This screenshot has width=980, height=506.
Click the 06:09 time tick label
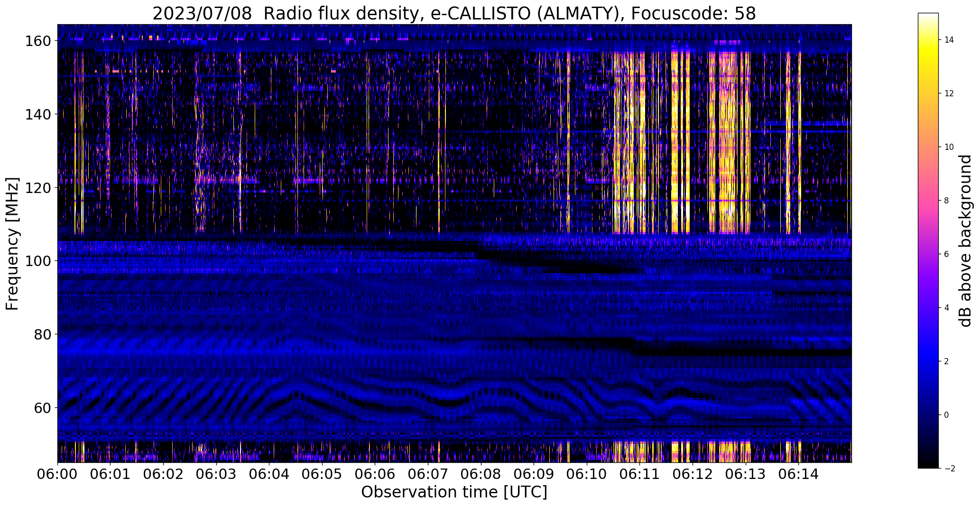534,474
